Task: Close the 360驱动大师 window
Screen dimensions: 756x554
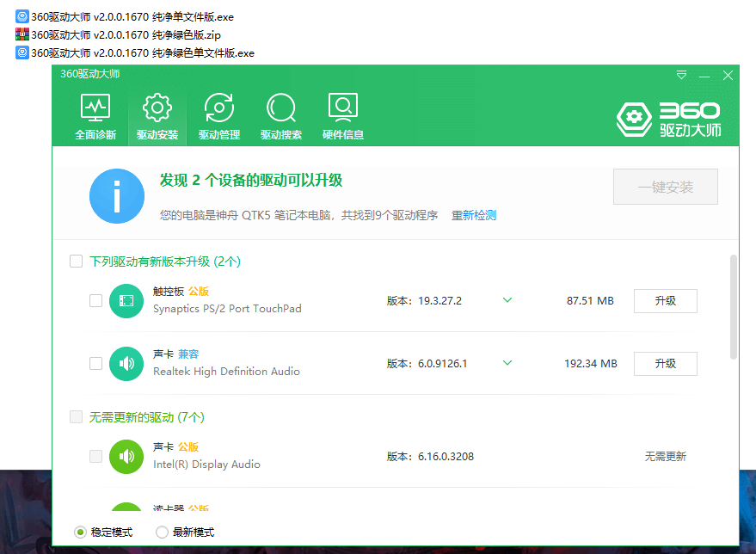Action: (728, 76)
